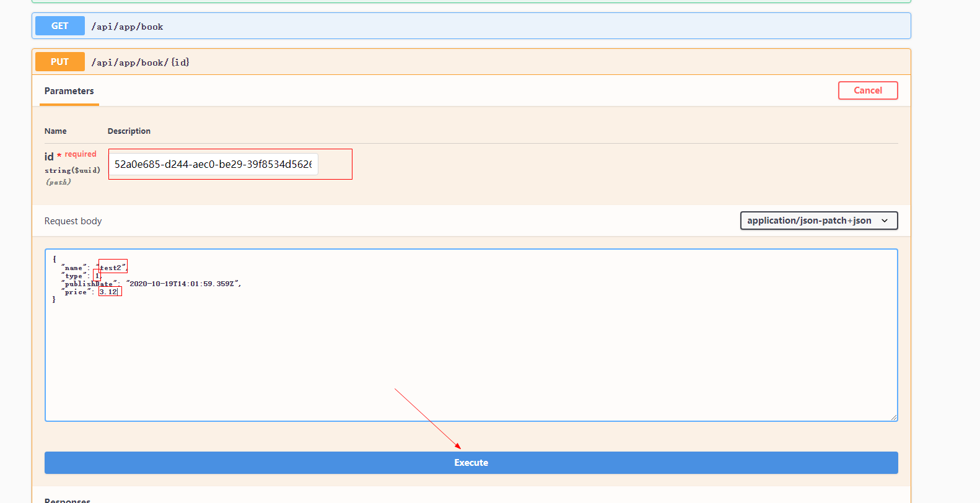The width and height of the screenshot is (980, 503).
Task: Click the "(path)" label under id
Action: point(58,182)
